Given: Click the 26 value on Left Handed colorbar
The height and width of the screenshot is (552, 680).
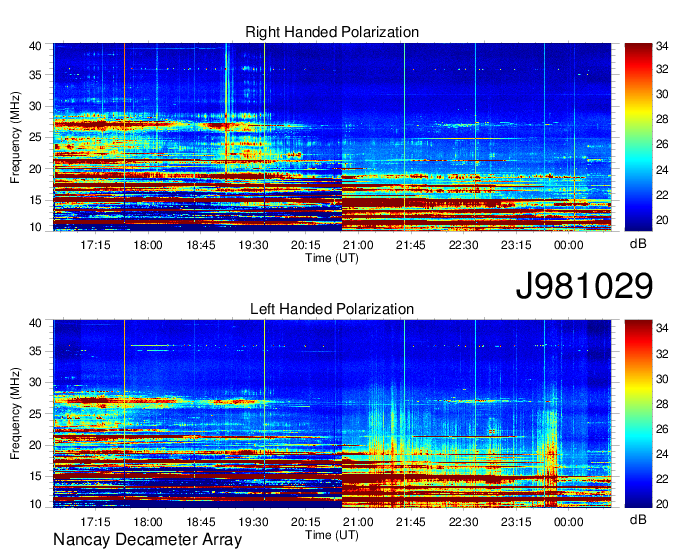Looking at the screenshot, I should click(x=662, y=429).
